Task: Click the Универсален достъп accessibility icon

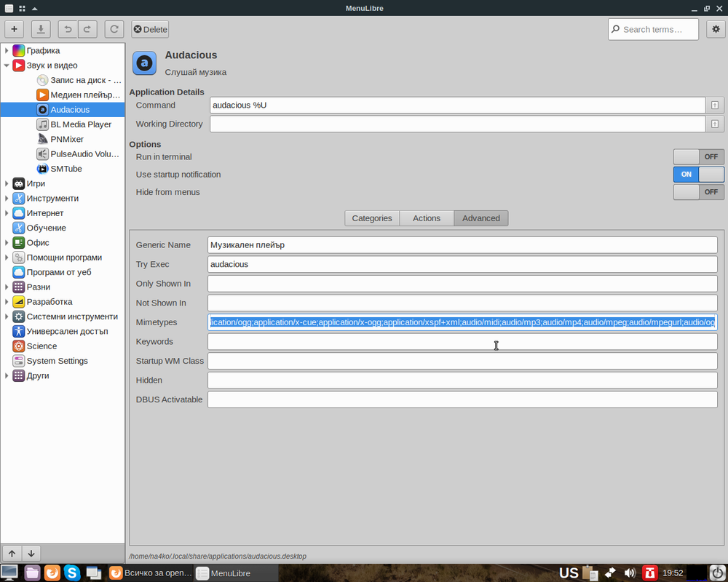Action: pos(19,331)
